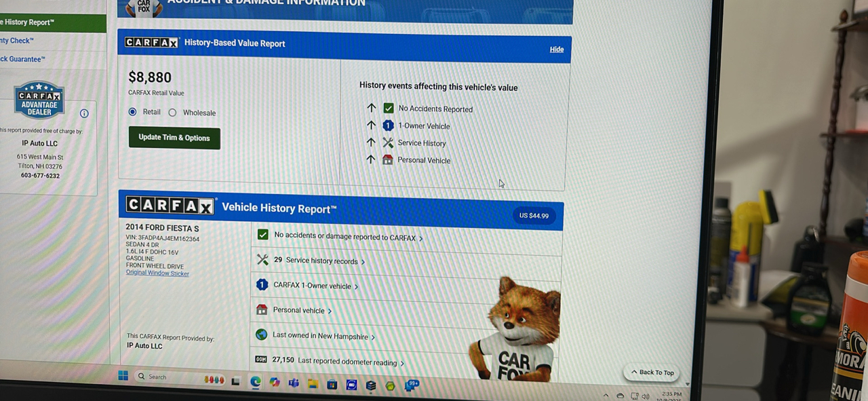Viewport: 868px width, 401px height.
Task: Click the odometer icon beside 27,150 reading
Action: click(x=260, y=360)
